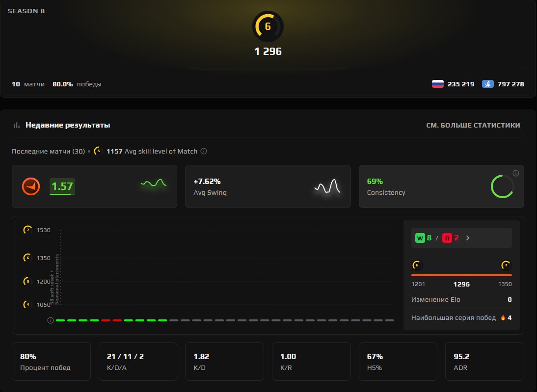537x392 pixels.
Task: Click the 80% Процент побед stat card
Action: coord(51,362)
